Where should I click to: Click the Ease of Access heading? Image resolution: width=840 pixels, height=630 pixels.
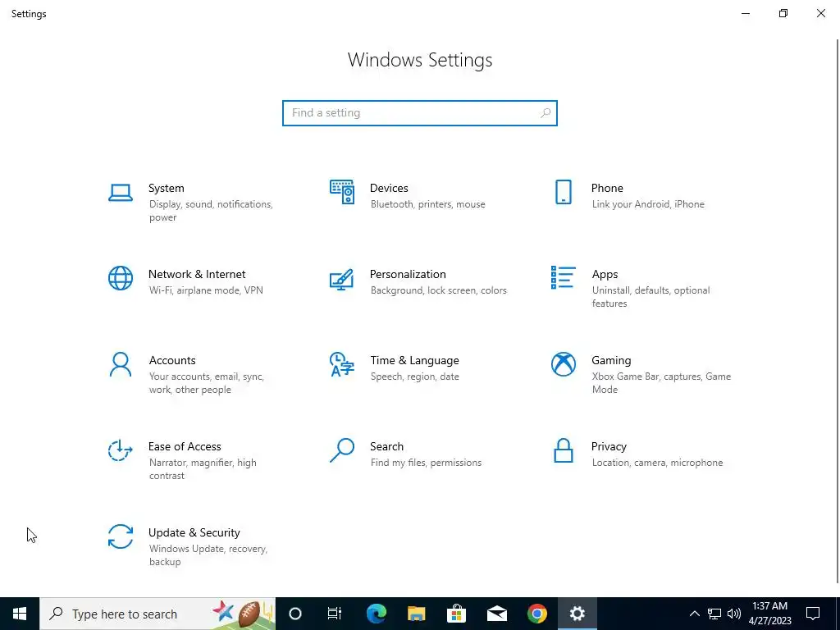(x=185, y=447)
